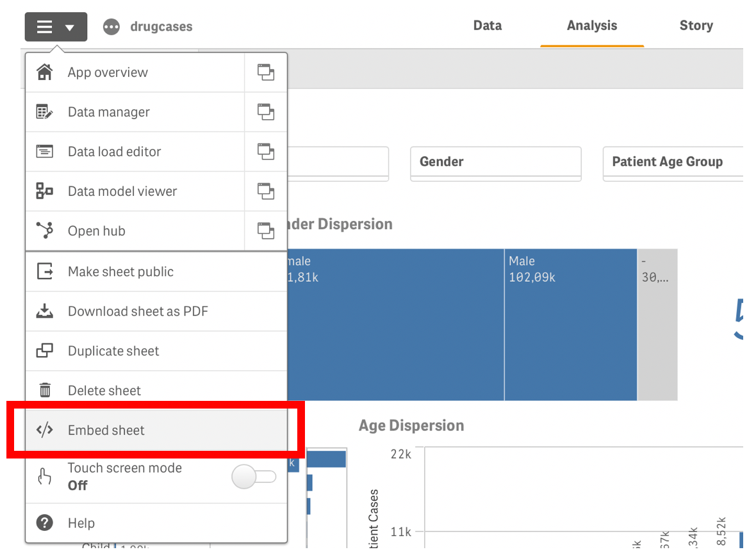Open the Gender filter pane
The image size is (756, 552).
click(x=495, y=163)
